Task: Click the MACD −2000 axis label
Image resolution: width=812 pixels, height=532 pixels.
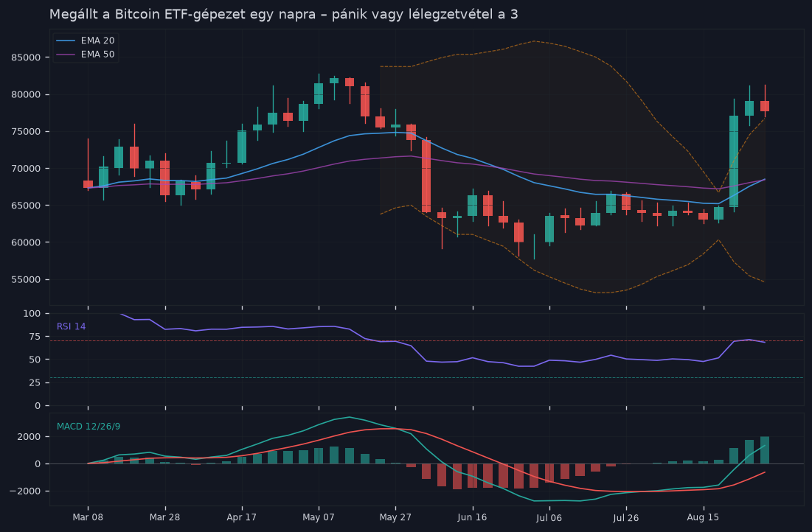Action: pyautogui.click(x=25, y=491)
